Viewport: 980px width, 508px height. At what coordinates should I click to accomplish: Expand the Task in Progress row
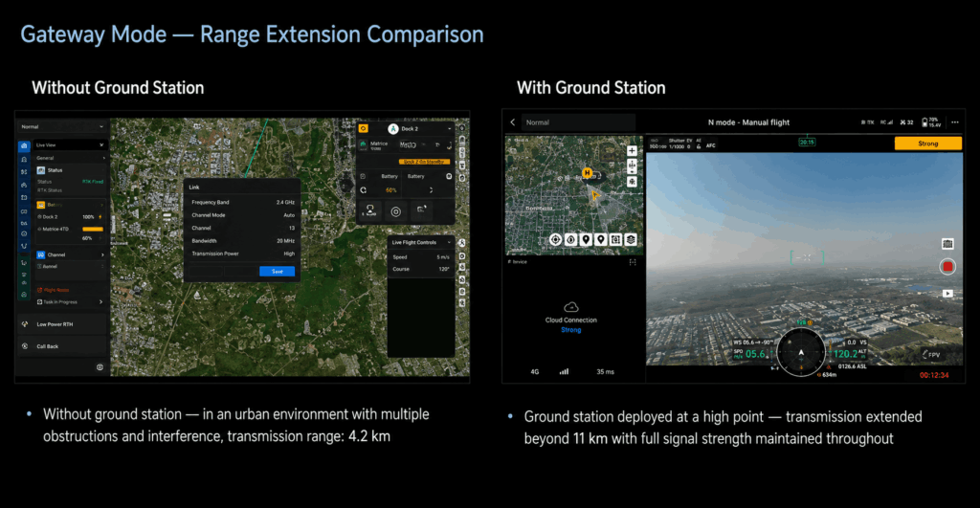pyautogui.click(x=70, y=301)
